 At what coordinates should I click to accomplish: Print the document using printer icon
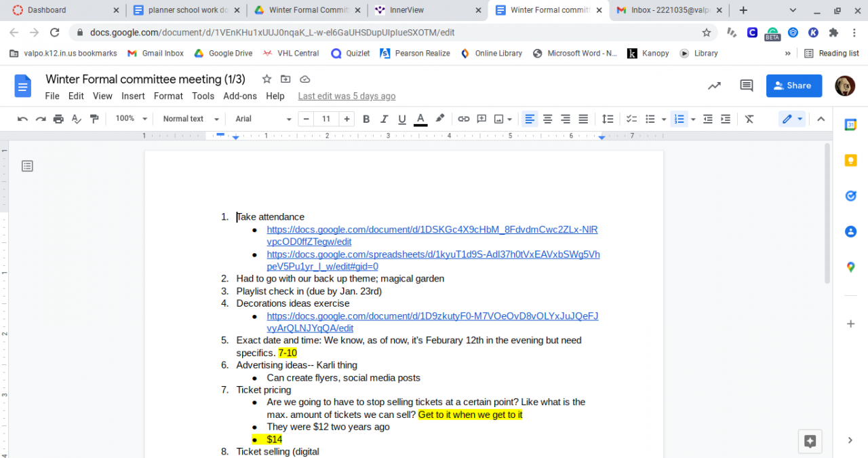tap(58, 119)
